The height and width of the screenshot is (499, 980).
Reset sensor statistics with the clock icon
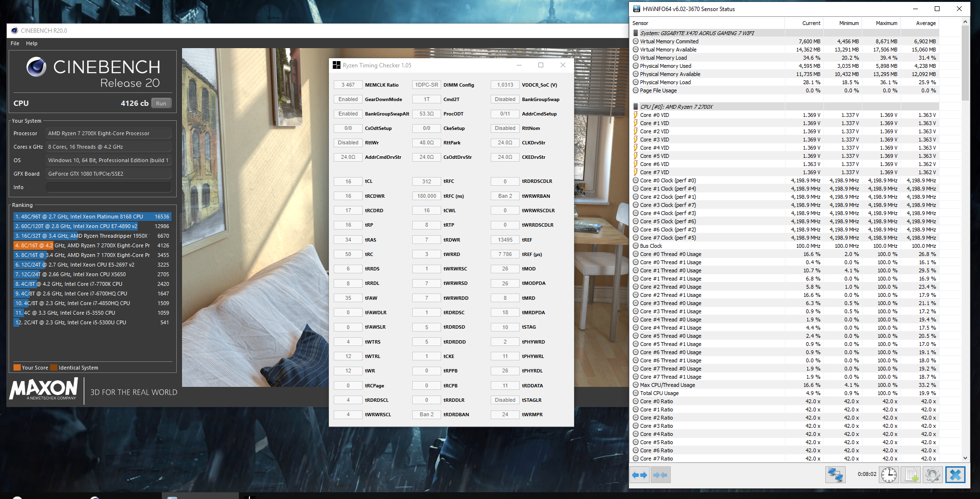[889, 475]
